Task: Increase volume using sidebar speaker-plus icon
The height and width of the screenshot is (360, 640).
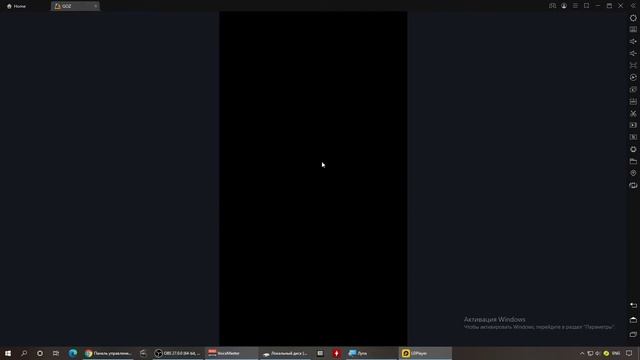Action: click(633, 41)
